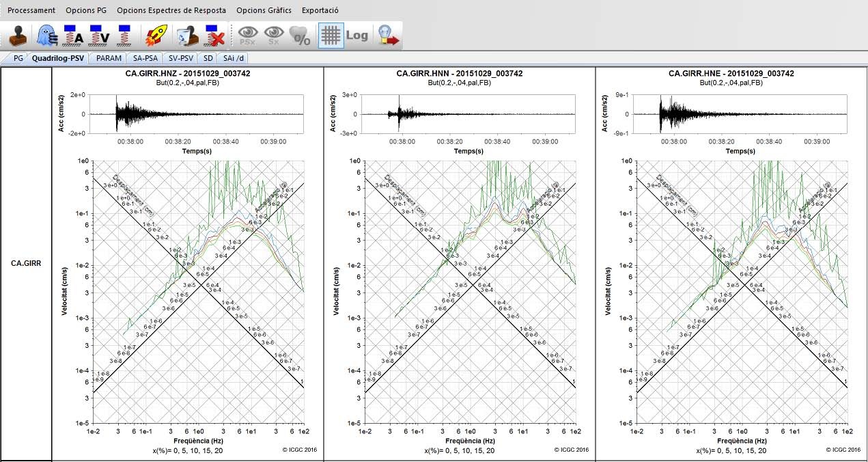Select the CA.GIRR station row label
Image resolution: width=868 pixels, height=462 pixels.
click(x=27, y=263)
